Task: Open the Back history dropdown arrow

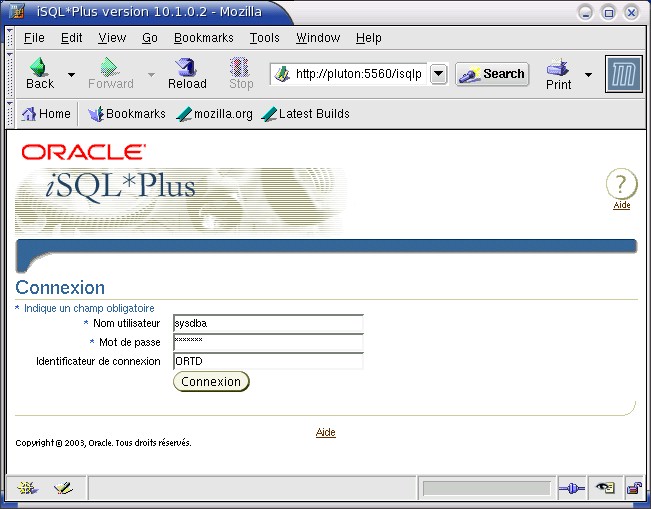Action: click(71, 75)
